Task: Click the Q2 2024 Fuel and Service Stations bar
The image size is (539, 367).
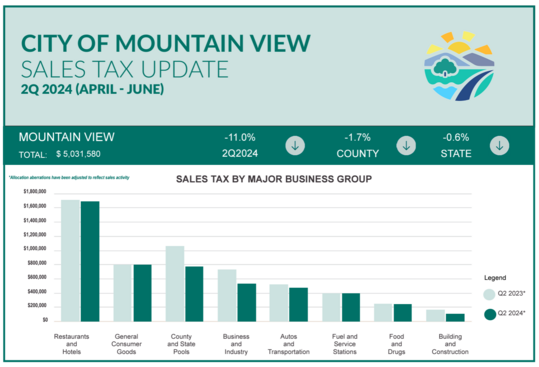Action: pos(351,308)
